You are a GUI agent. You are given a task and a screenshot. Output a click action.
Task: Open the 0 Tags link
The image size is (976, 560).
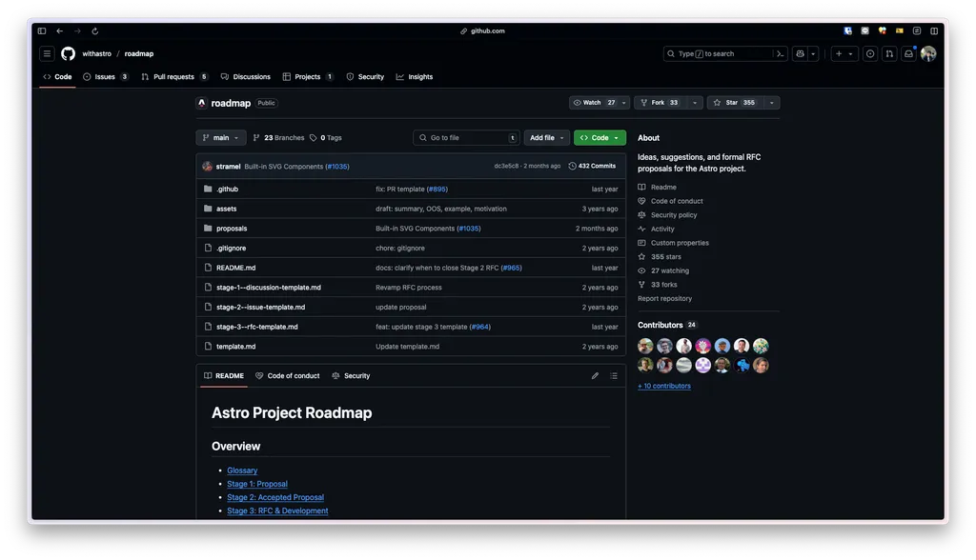pos(326,138)
